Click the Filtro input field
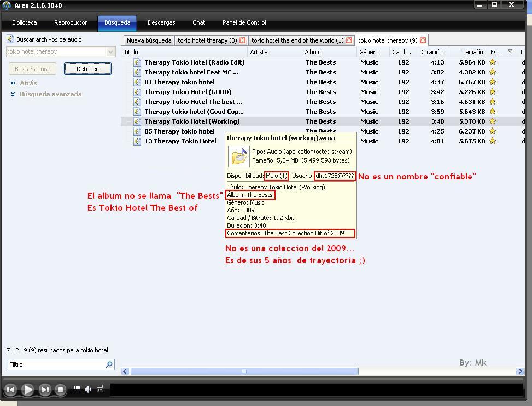This screenshot has height=406, width=532. pos(56,364)
